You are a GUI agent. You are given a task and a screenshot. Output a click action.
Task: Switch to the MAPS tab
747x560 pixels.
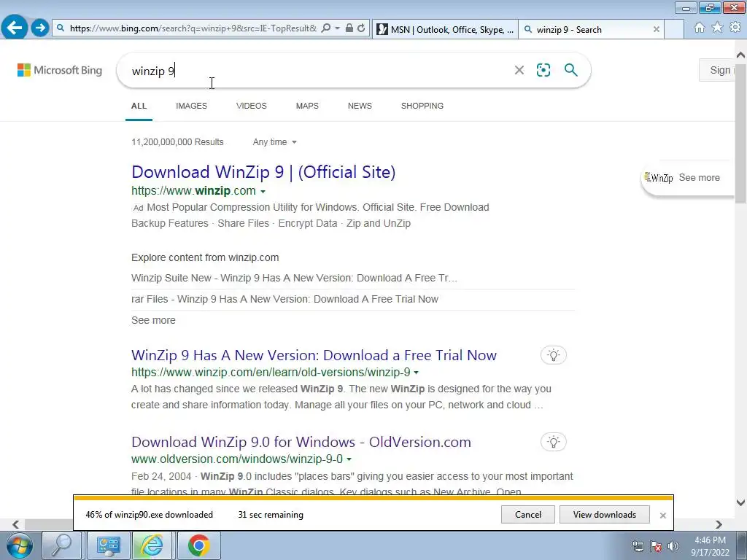307,106
